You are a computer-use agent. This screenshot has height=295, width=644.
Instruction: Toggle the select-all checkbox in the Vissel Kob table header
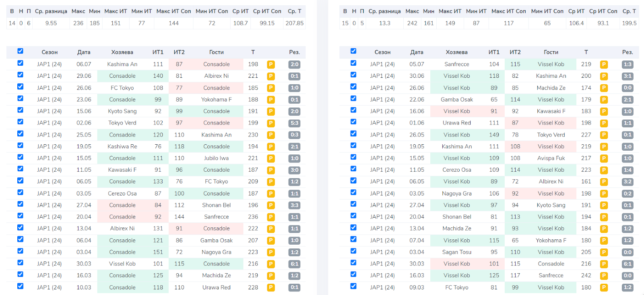(x=353, y=51)
